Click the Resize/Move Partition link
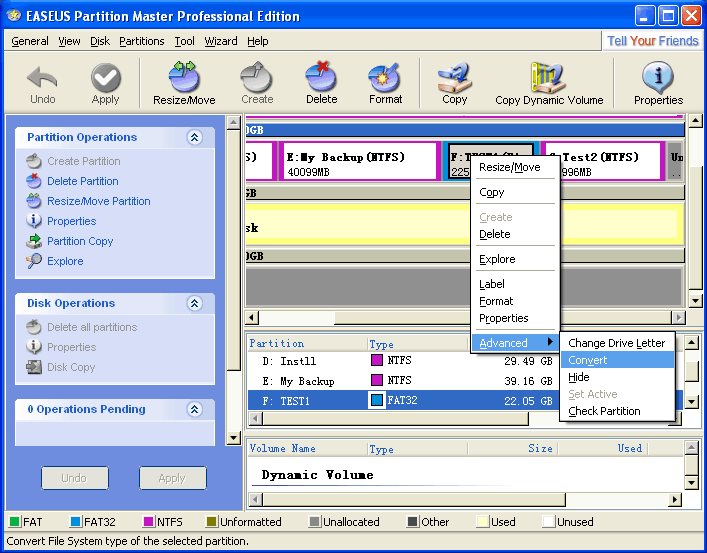Image resolution: width=707 pixels, height=553 pixels. [x=99, y=201]
